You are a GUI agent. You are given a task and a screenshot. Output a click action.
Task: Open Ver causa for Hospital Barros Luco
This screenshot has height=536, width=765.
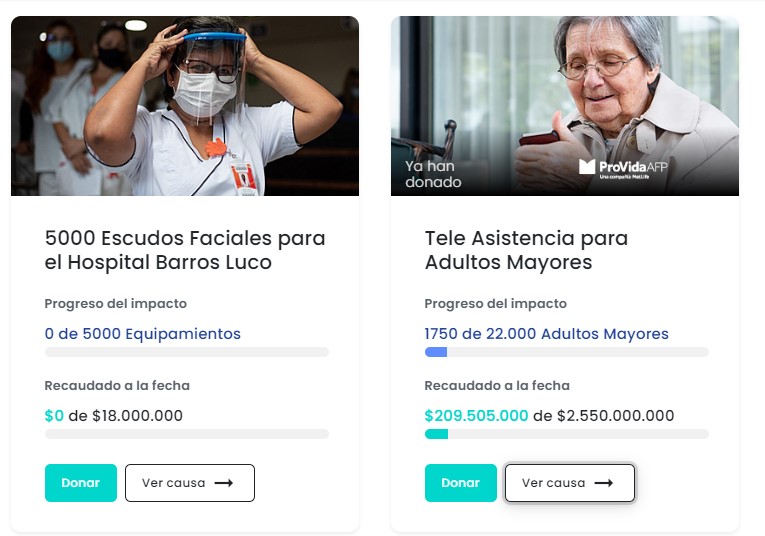[x=190, y=482]
